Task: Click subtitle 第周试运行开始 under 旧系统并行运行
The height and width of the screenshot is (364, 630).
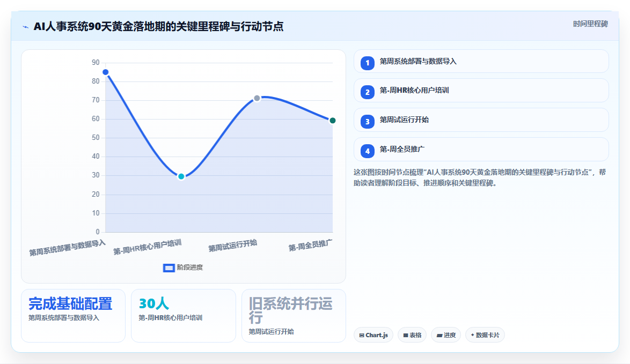Action: point(271,332)
